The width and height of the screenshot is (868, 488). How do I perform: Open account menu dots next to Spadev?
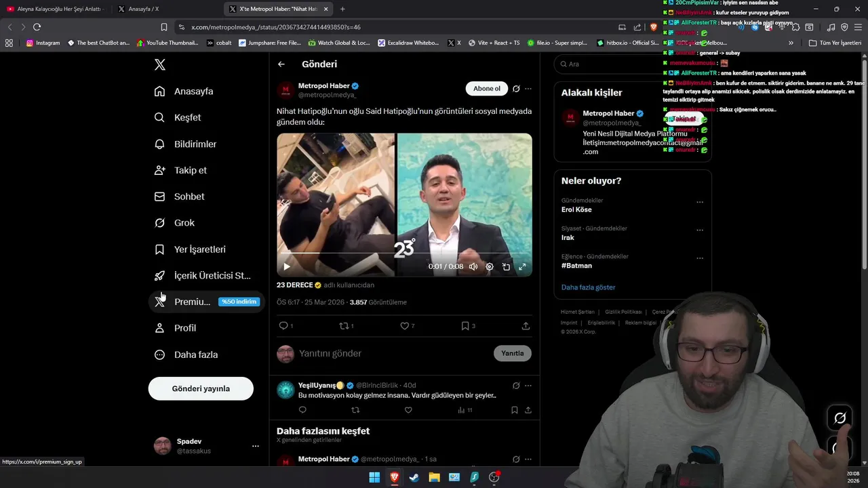click(256, 446)
